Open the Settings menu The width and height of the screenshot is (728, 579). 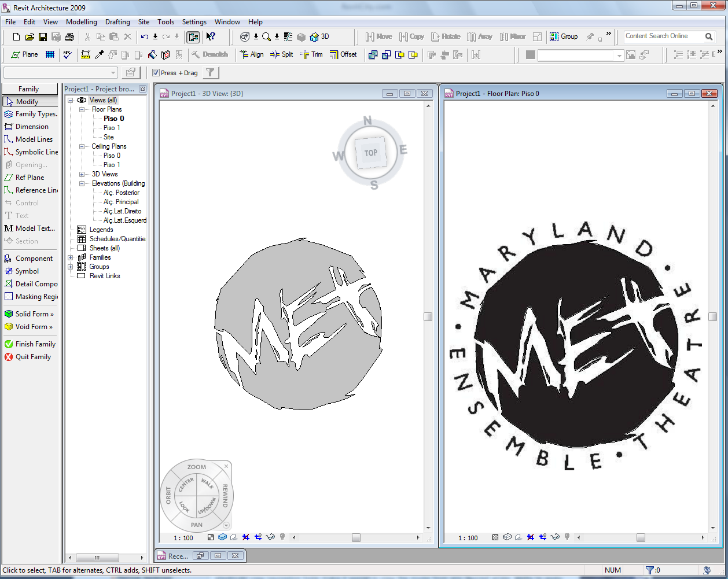[194, 22]
